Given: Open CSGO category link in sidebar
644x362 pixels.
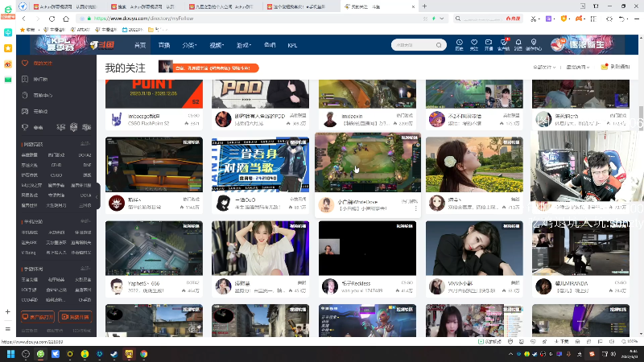Looking at the screenshot, I should pyautogui.click(x=56, y=175).
